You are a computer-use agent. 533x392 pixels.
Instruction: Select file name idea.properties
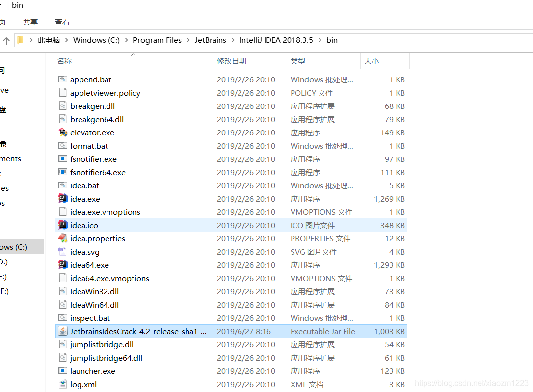(98, 239)
